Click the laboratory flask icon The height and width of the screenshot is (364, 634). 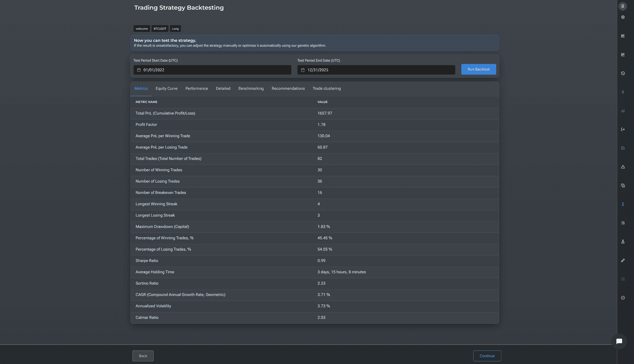pyautogui.click(x=623, y=242)
